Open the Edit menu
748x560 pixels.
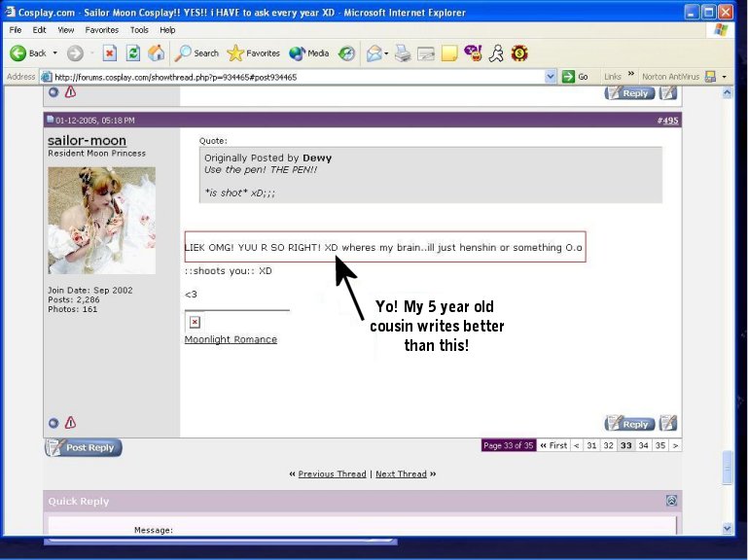(x=39, y=29)
